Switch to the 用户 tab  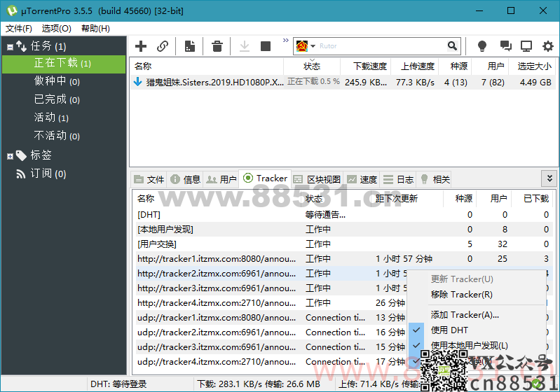[221, 179]
